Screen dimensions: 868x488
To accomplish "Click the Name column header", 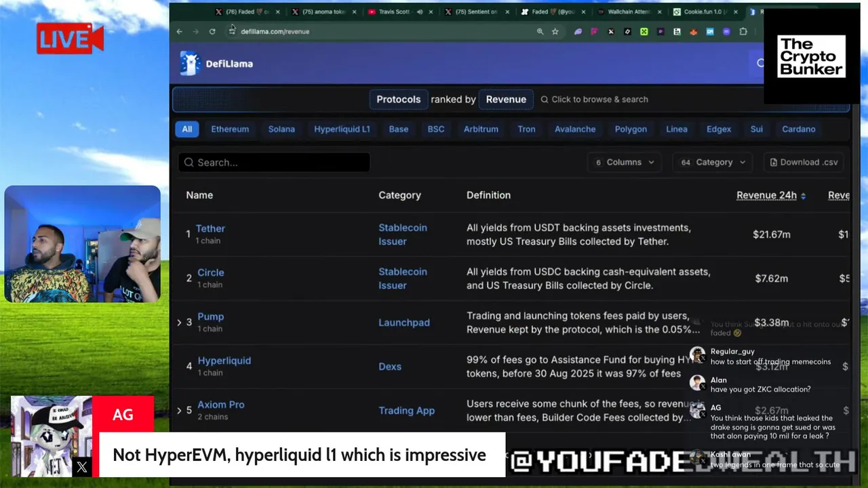I will (x=199, y=195).
